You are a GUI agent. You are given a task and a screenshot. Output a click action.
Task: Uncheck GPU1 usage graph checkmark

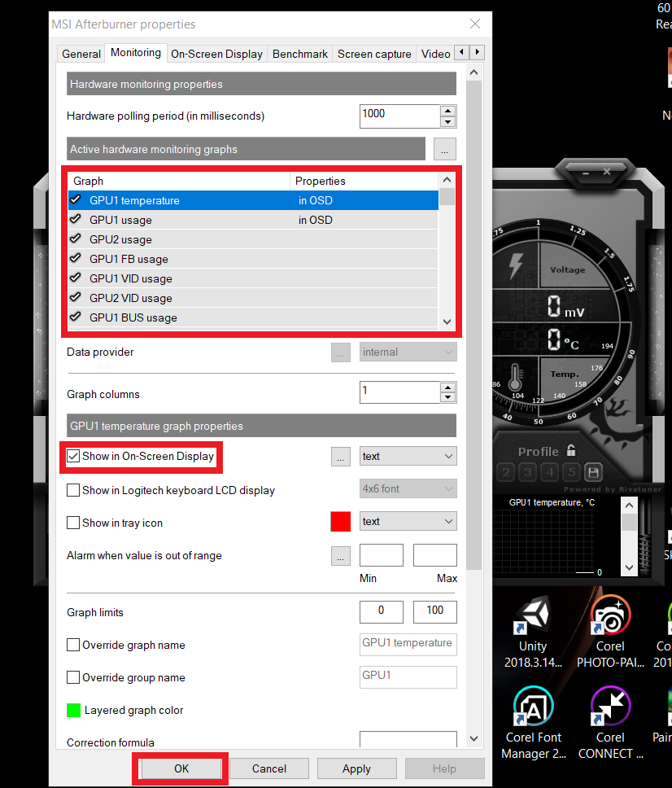tap(76, 219)
